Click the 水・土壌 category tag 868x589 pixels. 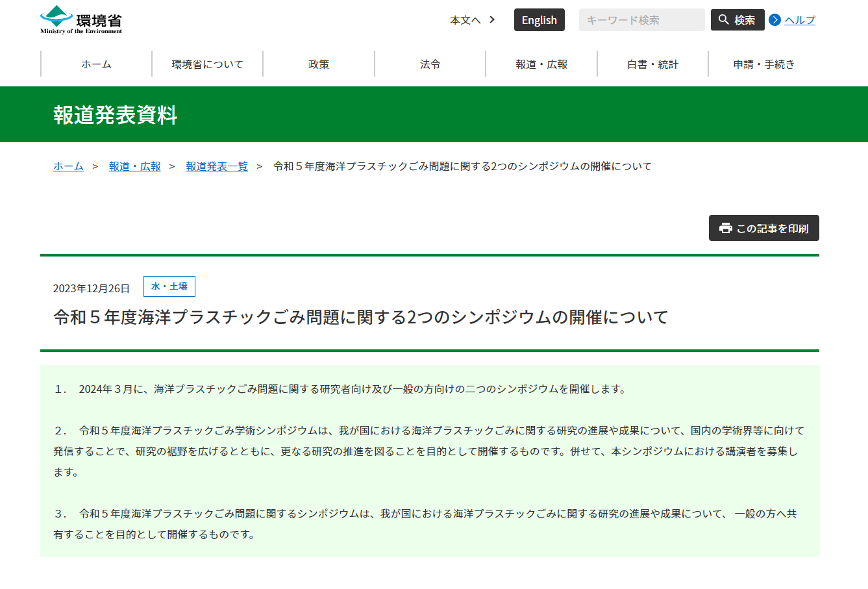click(169, 286)
